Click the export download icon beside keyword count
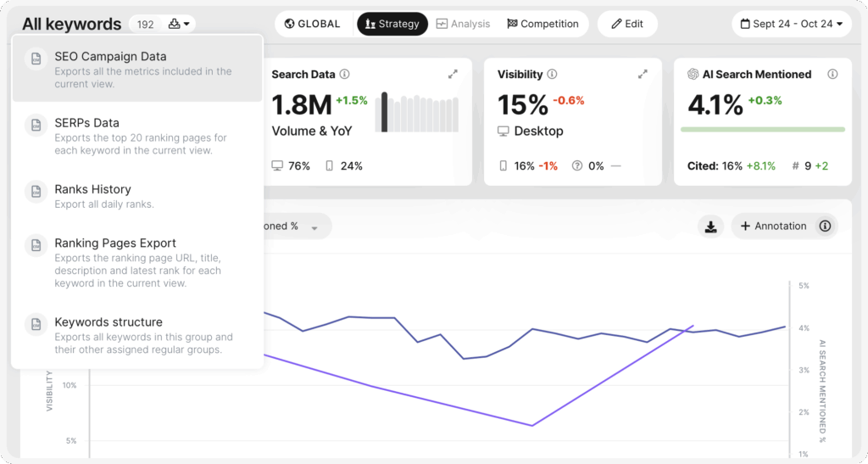The height and width of the screenshot is (464, 868). (179, 24)
